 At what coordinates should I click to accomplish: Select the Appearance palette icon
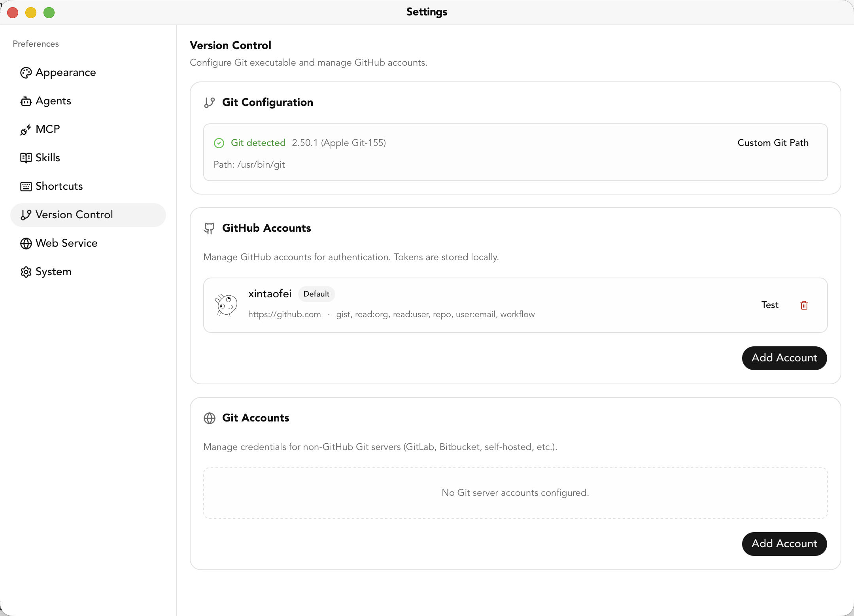pos(26,73)
